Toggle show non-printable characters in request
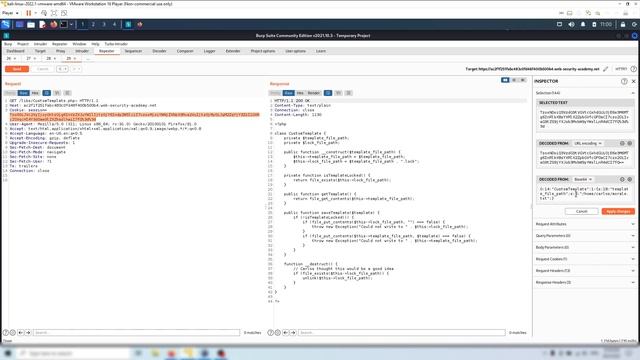This screenshot has height=360, width=640. 57,93
